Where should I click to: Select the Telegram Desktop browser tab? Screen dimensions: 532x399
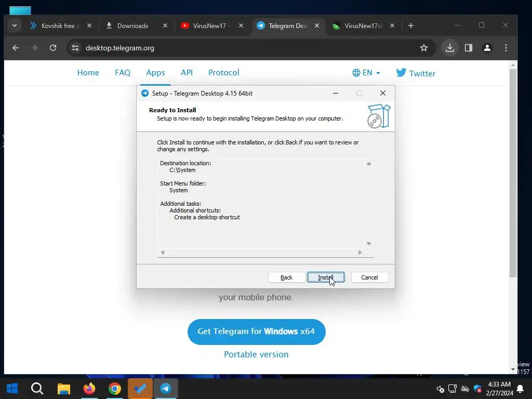[282, 26]
